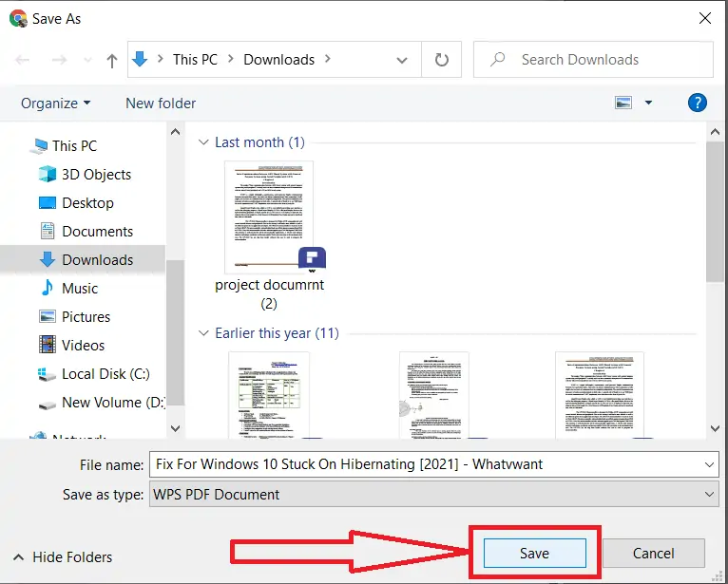Click the file list vertical scrollbar thumb

point(715,212)
